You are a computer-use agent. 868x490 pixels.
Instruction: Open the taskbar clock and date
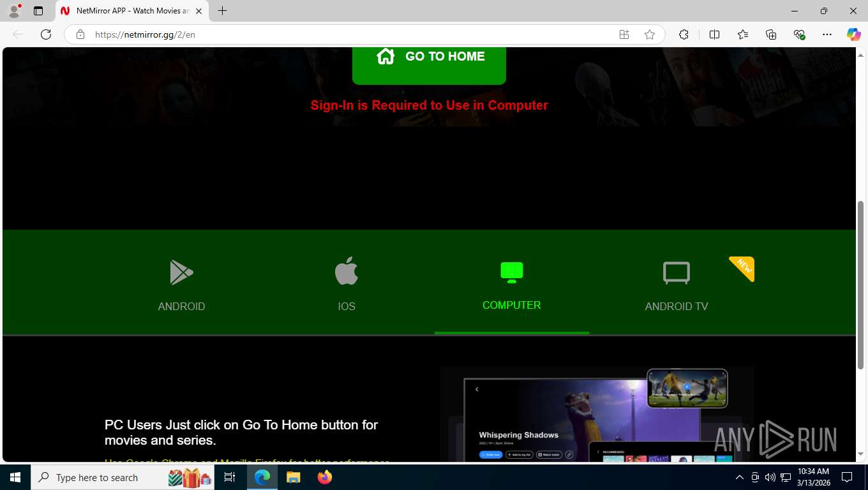point(813,477)
